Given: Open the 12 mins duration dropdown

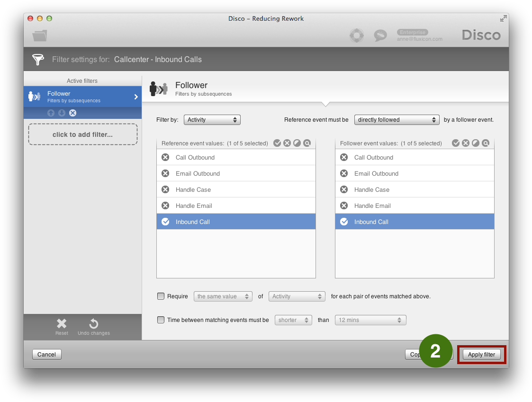Looking at the screenshot, I should pos(370,320).
